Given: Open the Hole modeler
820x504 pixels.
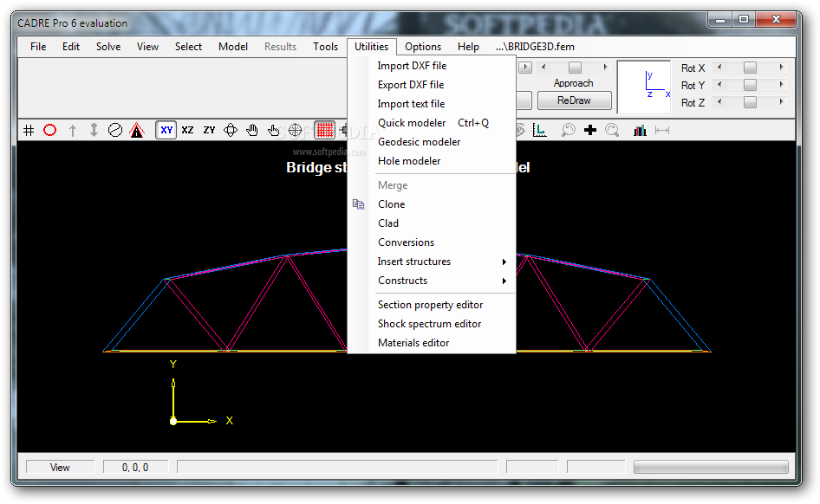Looking at the screenshot, I should click(409, 161).
